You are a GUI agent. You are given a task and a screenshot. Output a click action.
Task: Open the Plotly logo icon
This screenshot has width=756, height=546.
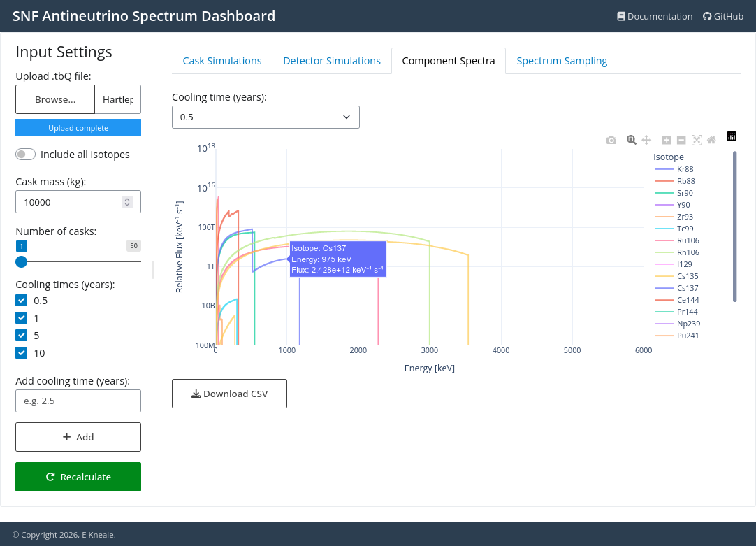(732, 136)
